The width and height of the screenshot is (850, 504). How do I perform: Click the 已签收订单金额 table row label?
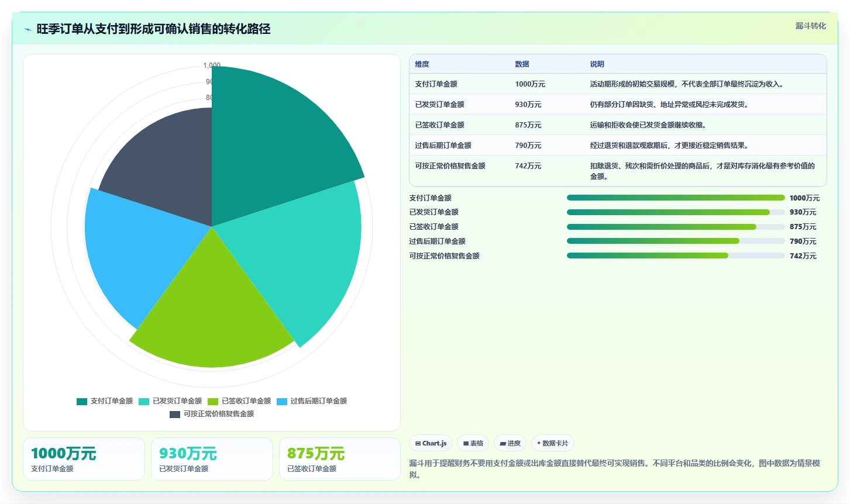pos(439,125)
